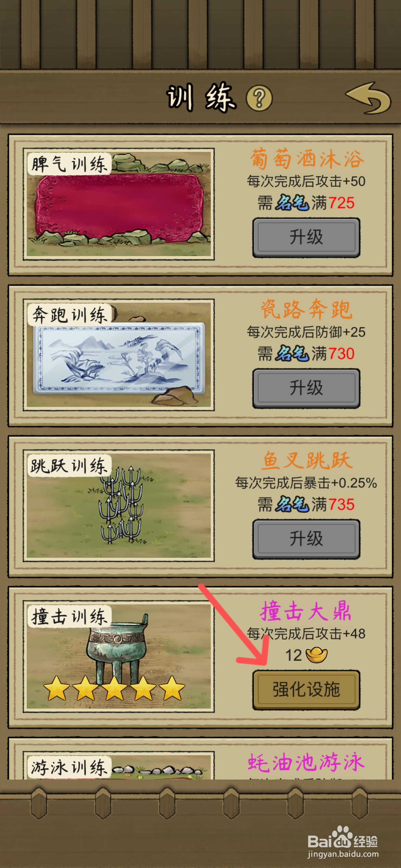
Task: Click 升级 button for 鱼叉跳跃
Action: coord(306,539)
